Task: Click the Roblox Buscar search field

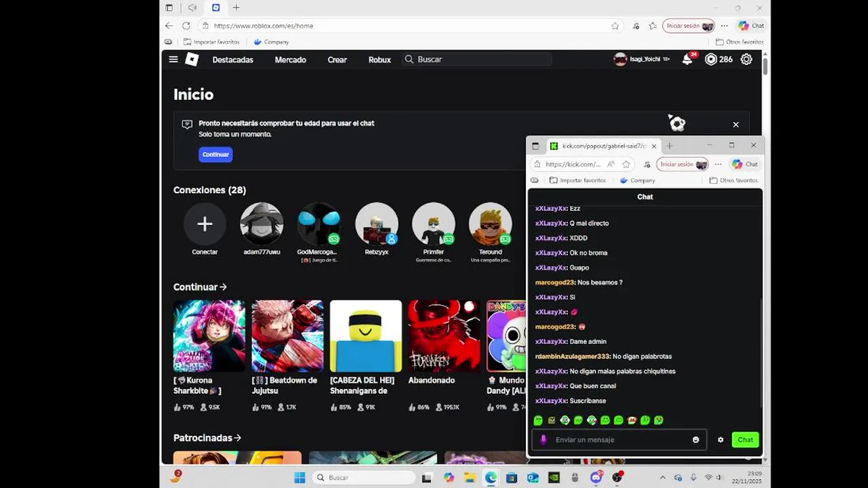Action: click(x=476, y=60)
